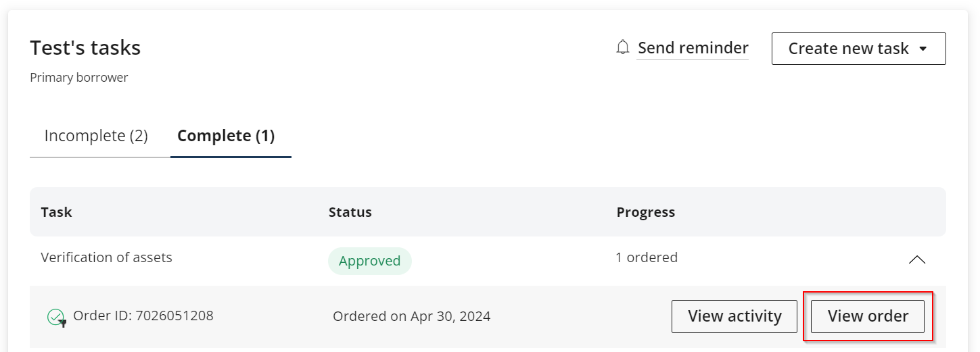Click the caret arrow on Create new task

pyautogui.click(x=923, y=49)
